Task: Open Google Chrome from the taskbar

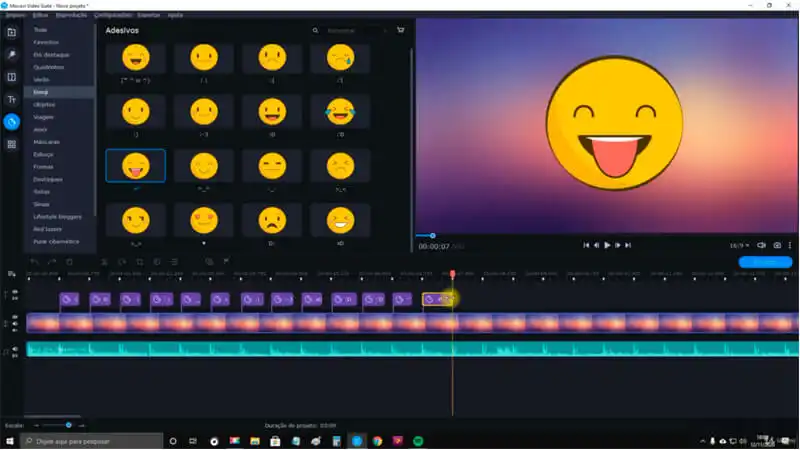Action: [377, 441]
